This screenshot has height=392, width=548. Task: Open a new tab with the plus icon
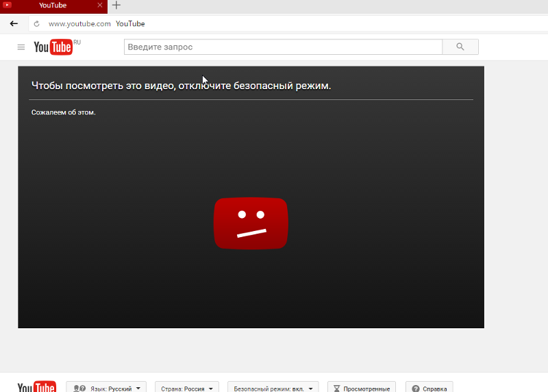pyautogui.click(x=116, y=5)
